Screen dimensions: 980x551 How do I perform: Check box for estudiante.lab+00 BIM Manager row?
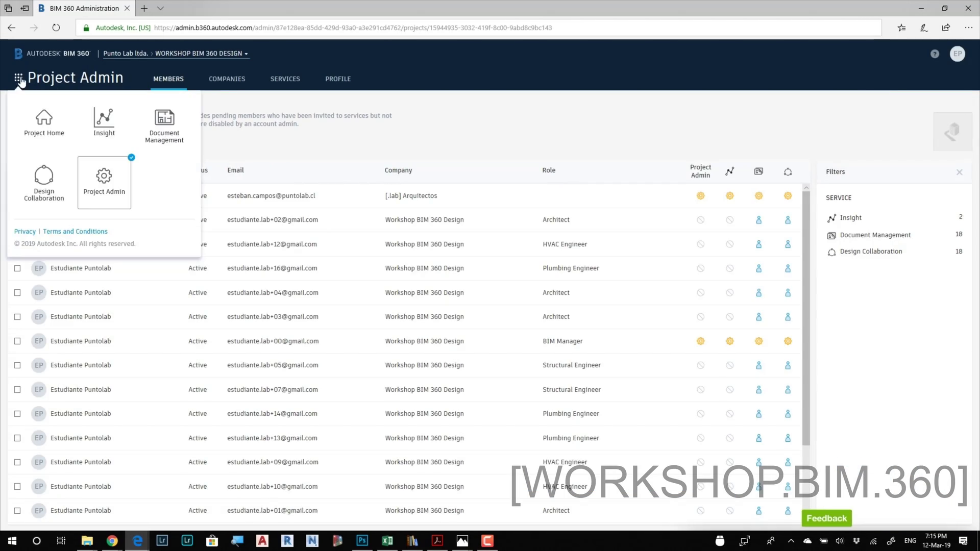(x=17, y=341)
